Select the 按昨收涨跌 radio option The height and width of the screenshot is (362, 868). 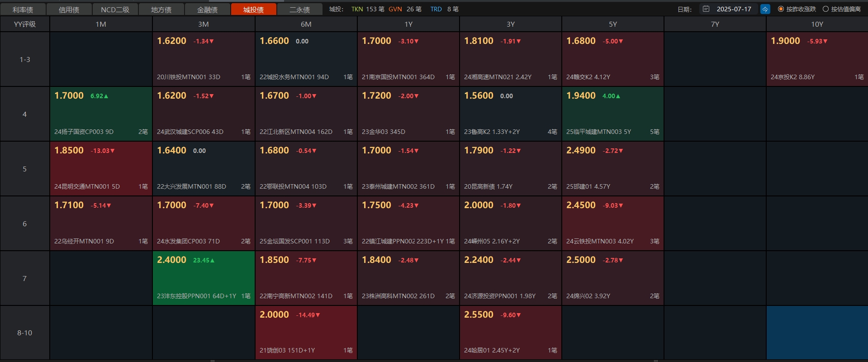[797, 9]
